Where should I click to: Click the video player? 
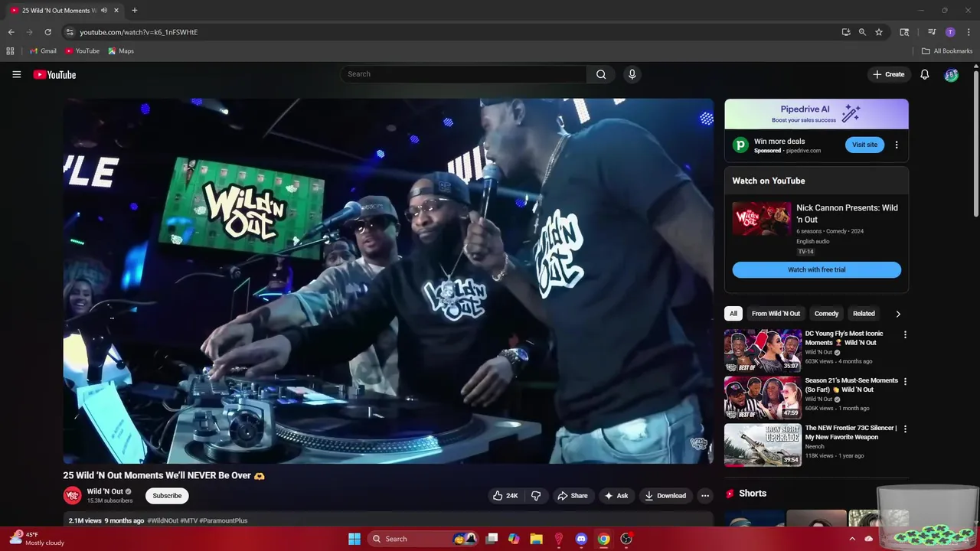point(388,281)
